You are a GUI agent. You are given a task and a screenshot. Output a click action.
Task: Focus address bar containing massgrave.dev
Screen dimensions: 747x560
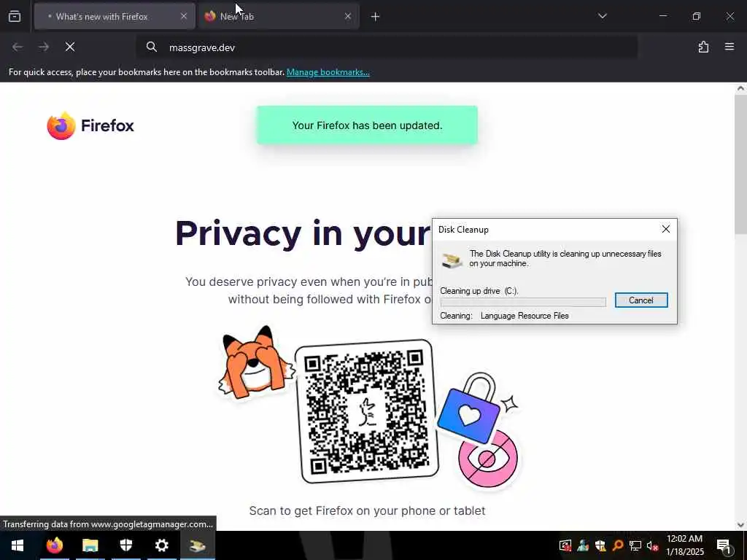(387, 47)
